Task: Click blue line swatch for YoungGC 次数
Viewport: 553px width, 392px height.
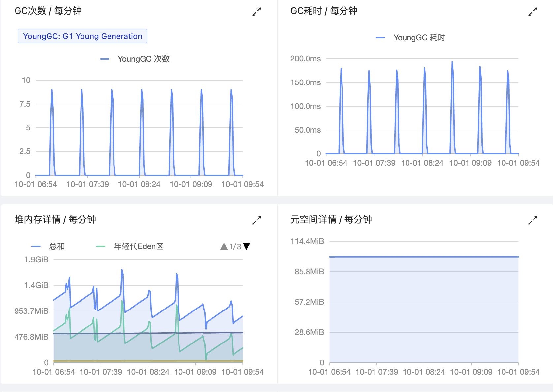Action: coord(105,59)
